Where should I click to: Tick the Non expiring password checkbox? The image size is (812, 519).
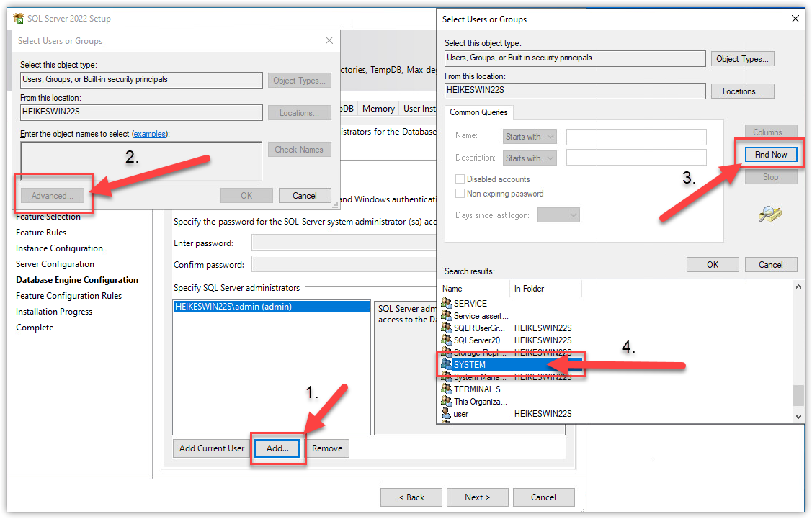coord(460,194)
